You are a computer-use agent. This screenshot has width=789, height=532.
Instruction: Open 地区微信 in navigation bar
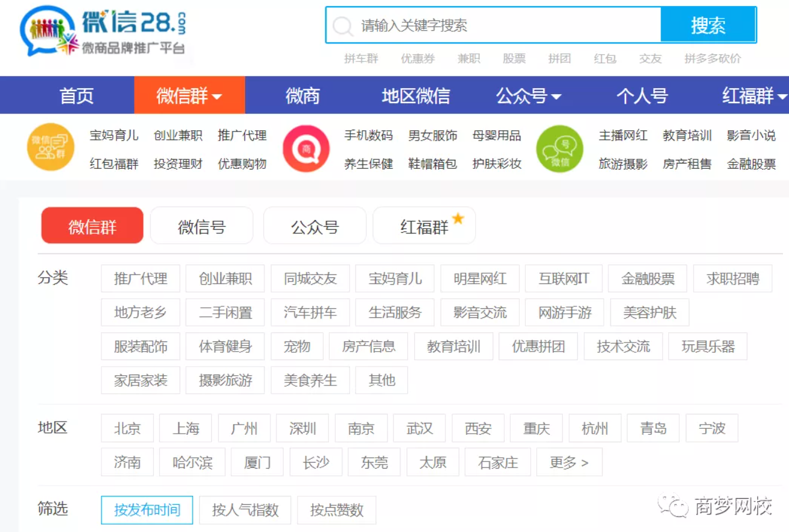point(416,95)
